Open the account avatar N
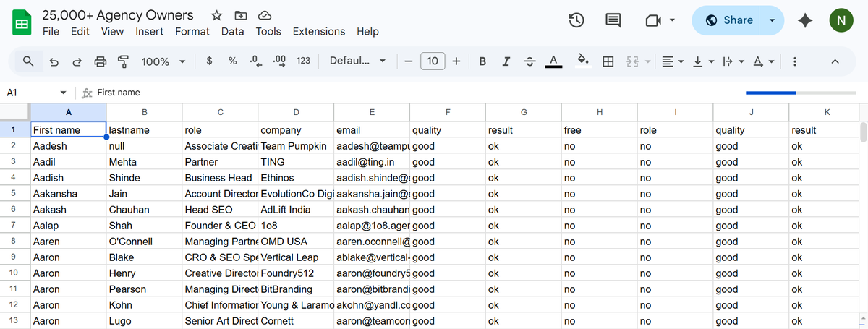 pyautogui.click(x=841, y=20)
